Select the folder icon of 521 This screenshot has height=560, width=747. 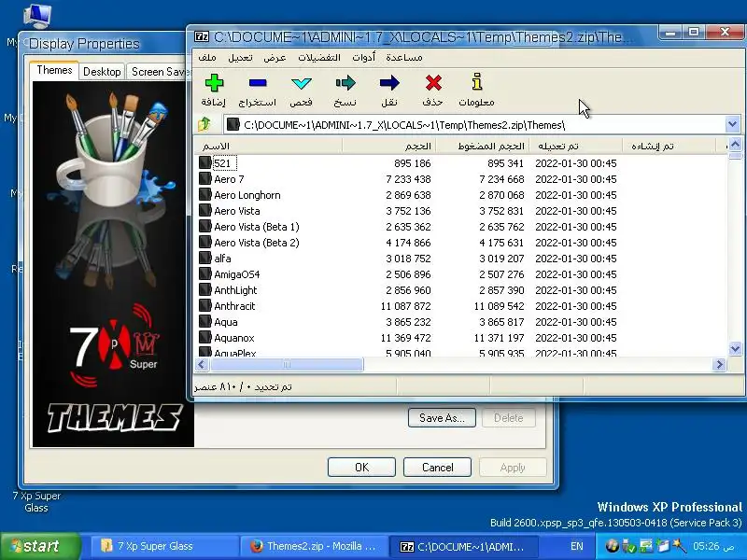(205, 162)
